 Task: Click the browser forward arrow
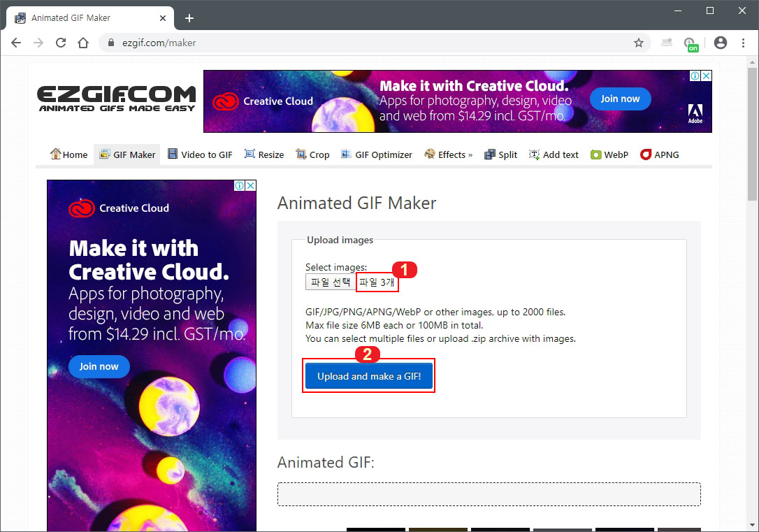38,43
